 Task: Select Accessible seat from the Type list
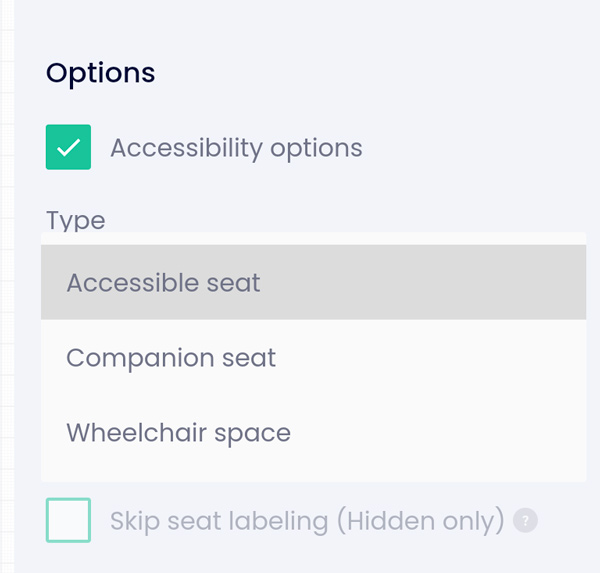point(313,282)
